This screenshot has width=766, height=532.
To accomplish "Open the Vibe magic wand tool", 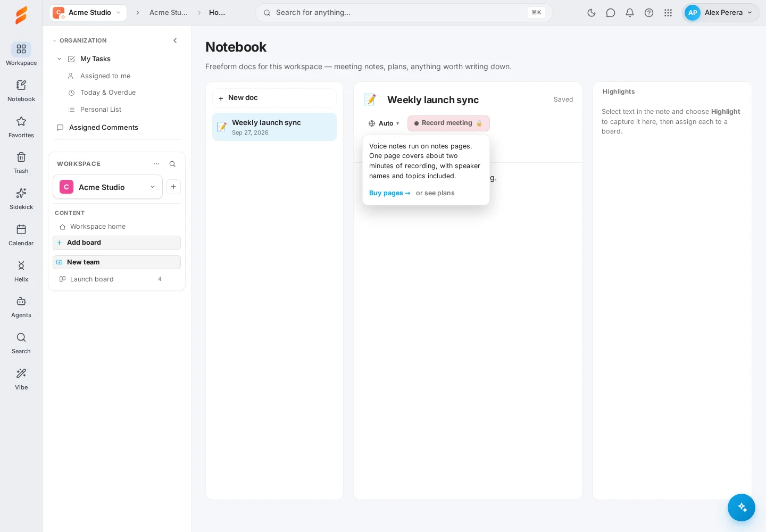I will pyautogui.click(x=21, y=379).
